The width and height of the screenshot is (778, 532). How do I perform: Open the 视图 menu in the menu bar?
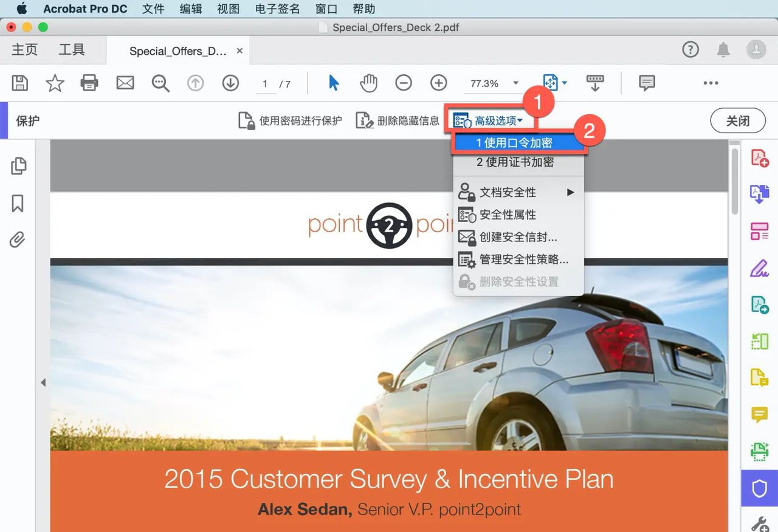click(229, 9)
